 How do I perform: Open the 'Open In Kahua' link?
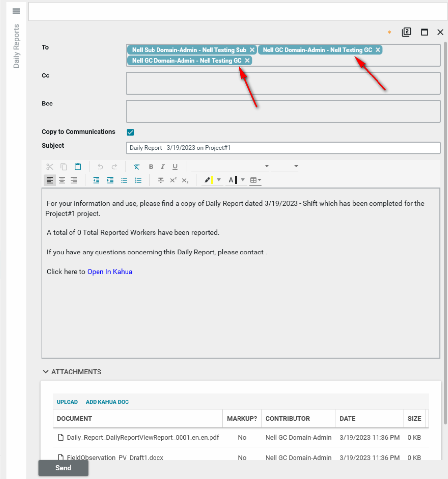(110, 272)
